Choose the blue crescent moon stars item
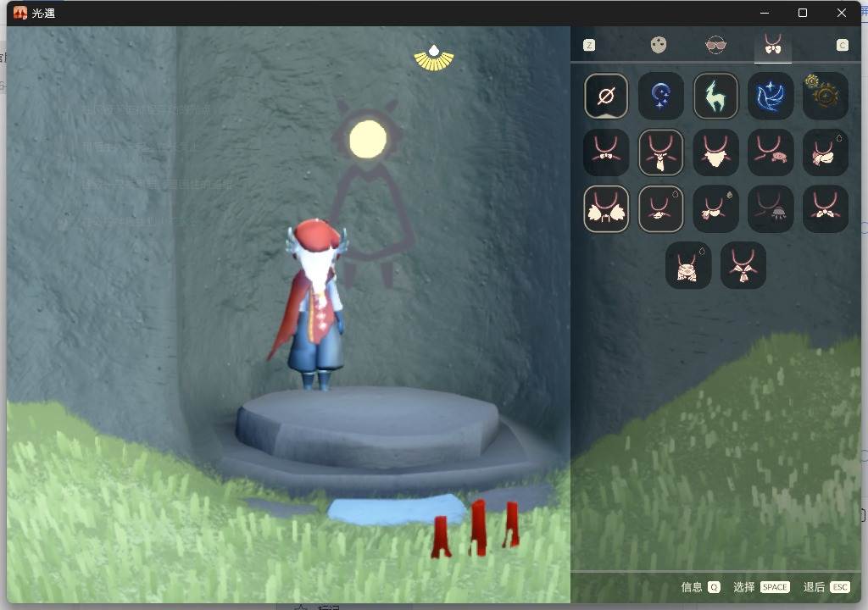This screenshot has width=868, height=610. 661,97
